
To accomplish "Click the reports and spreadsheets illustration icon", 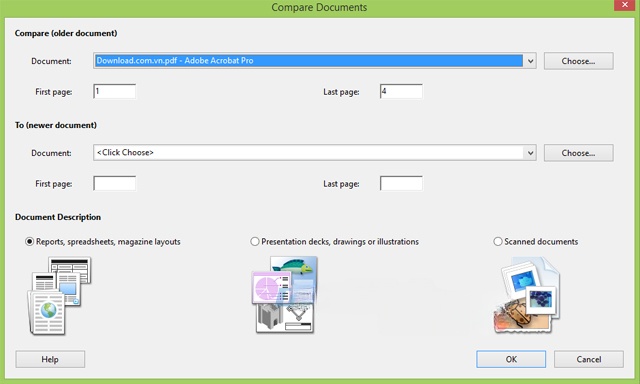I will click(x=59, y=295).
